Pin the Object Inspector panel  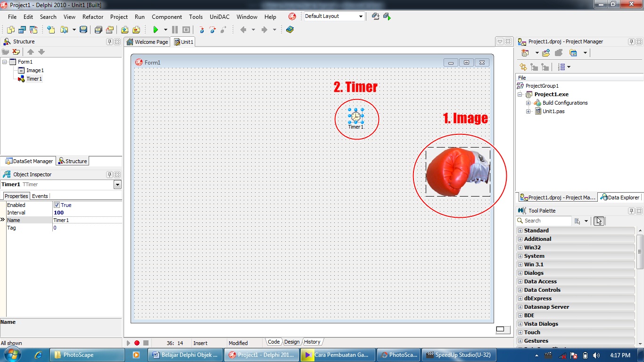coord(110,174)
